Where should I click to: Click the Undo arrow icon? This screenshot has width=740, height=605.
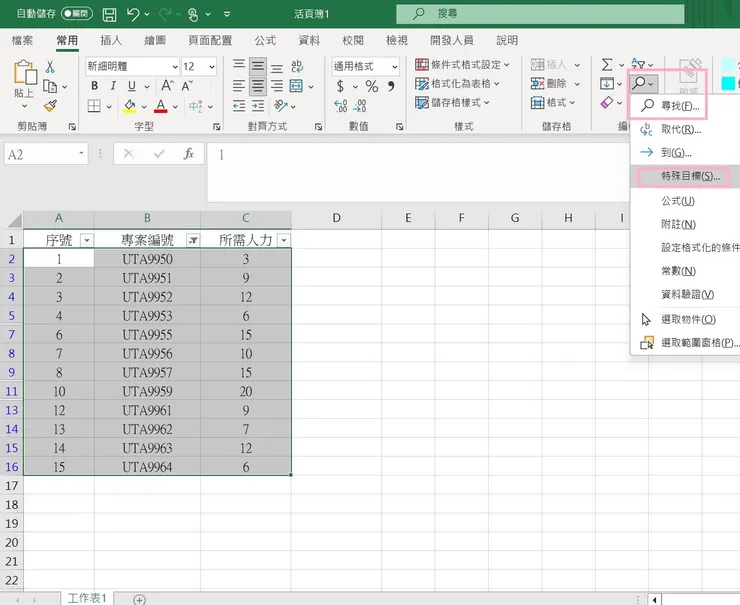133,15
